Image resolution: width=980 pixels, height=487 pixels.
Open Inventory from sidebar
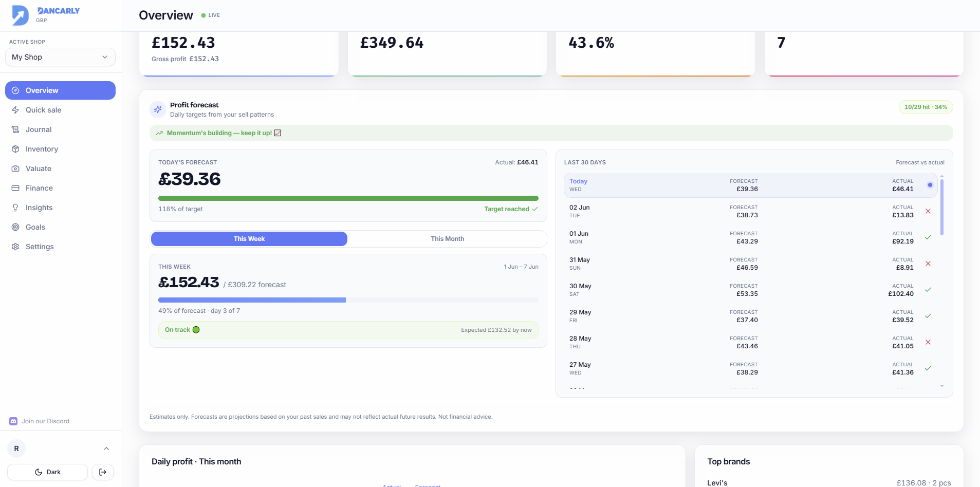(x=60, y=149)
